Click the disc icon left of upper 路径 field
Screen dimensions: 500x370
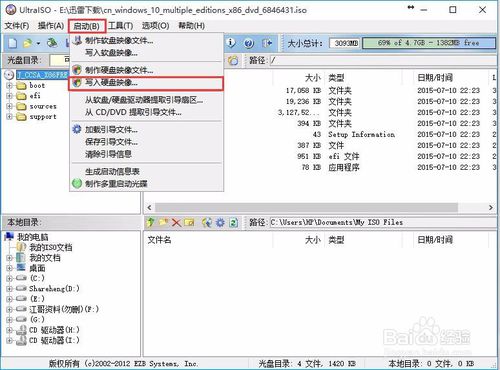point(233,60)
